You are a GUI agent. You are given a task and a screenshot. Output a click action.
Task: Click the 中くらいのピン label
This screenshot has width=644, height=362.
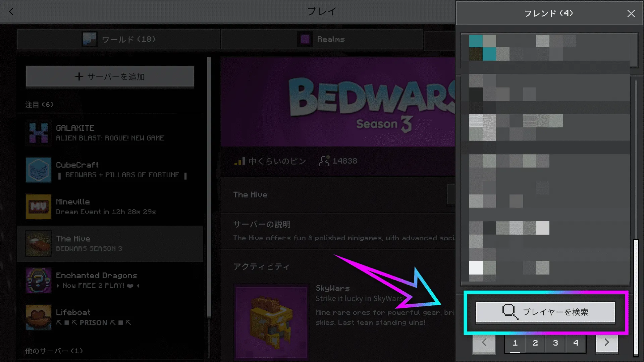point(277,161)
